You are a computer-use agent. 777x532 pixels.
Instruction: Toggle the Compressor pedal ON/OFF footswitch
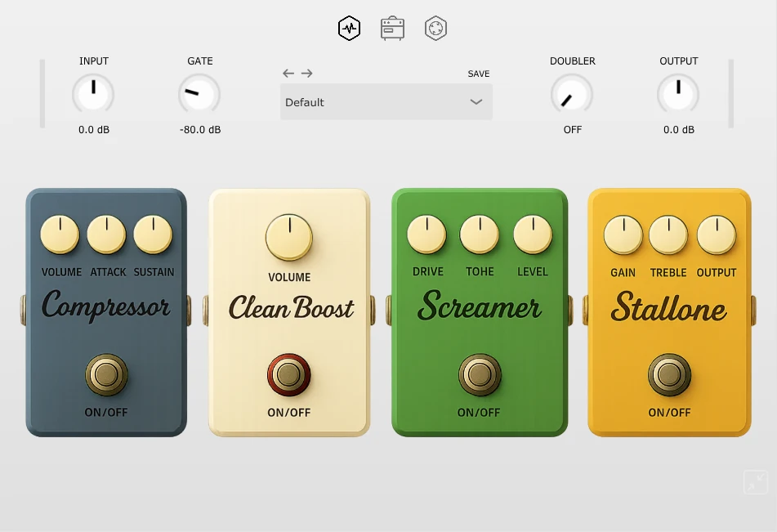click(x=105, y=374)
